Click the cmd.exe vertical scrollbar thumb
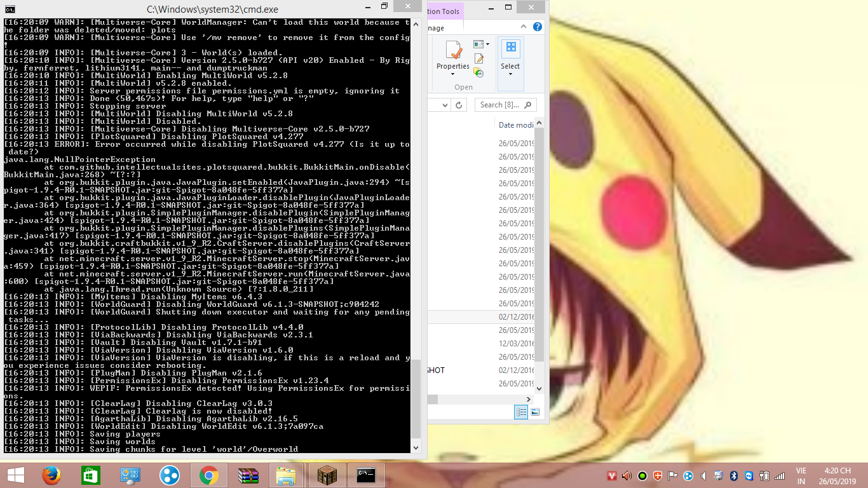Viewport: 868px width, 488px height. click(x=416, y=398)
